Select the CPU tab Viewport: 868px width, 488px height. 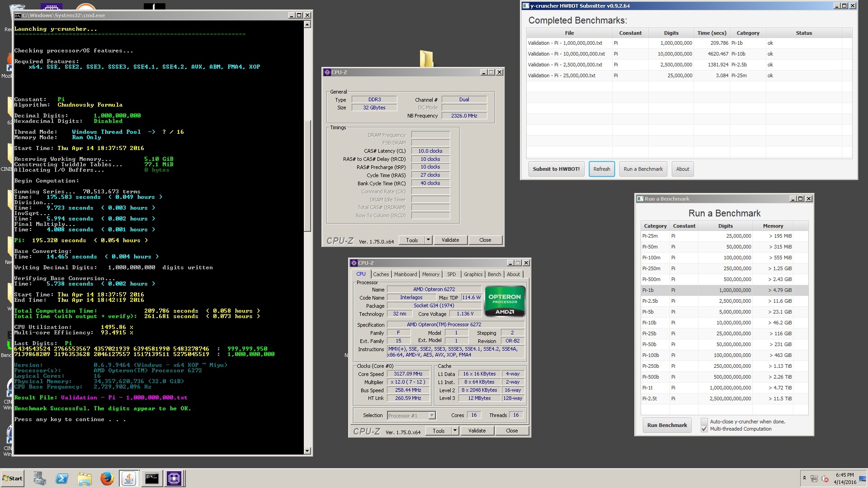(361, 274)
